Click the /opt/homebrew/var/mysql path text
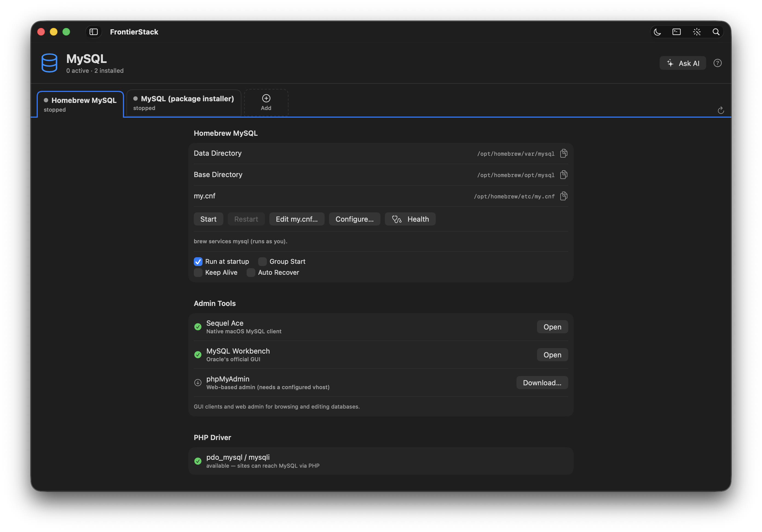 tap(516, 154)
